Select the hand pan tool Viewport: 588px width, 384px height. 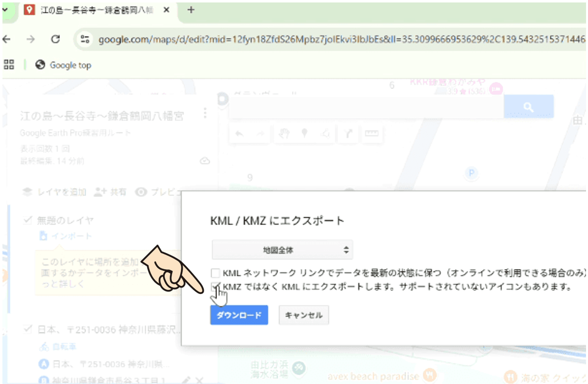(x=284, y=134)
